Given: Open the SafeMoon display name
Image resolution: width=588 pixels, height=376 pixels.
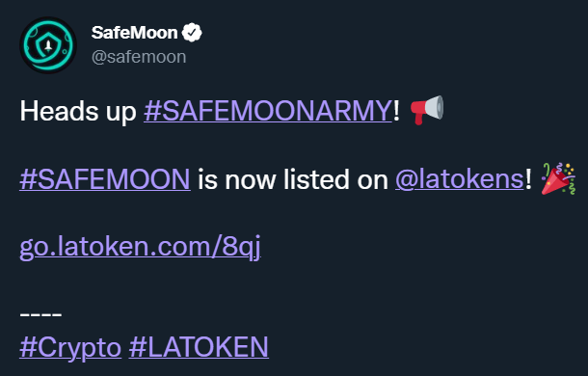Looking at the screenshot, I should point(134,33).
